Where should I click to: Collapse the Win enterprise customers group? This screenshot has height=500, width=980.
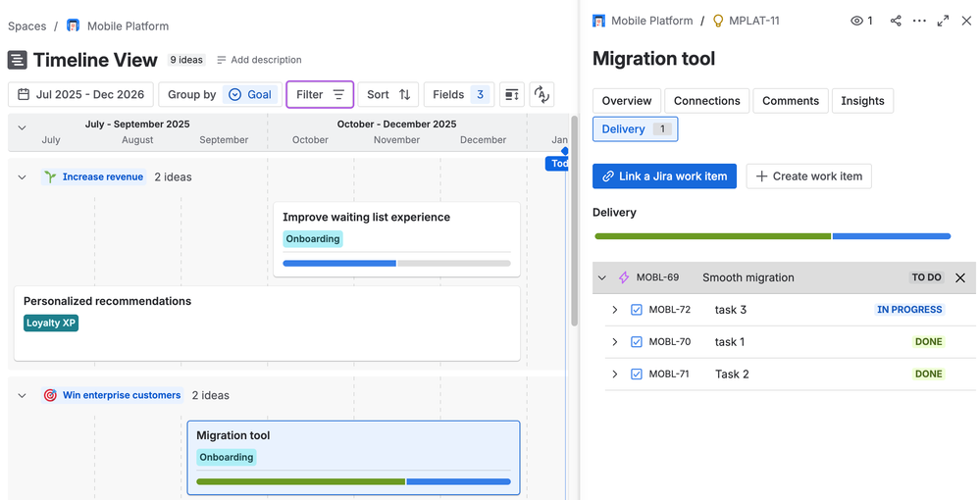(22, 395)
